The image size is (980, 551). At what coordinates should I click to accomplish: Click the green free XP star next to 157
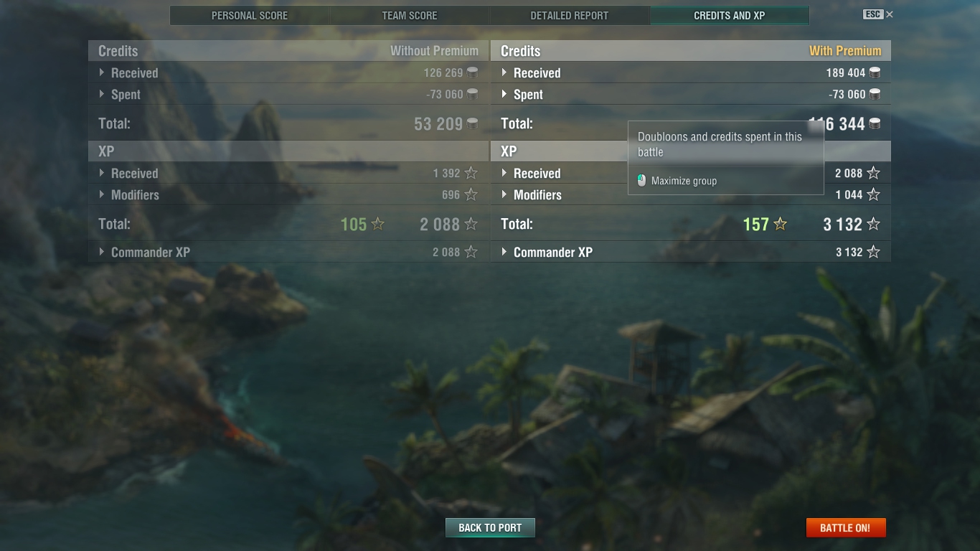[781, 224]
